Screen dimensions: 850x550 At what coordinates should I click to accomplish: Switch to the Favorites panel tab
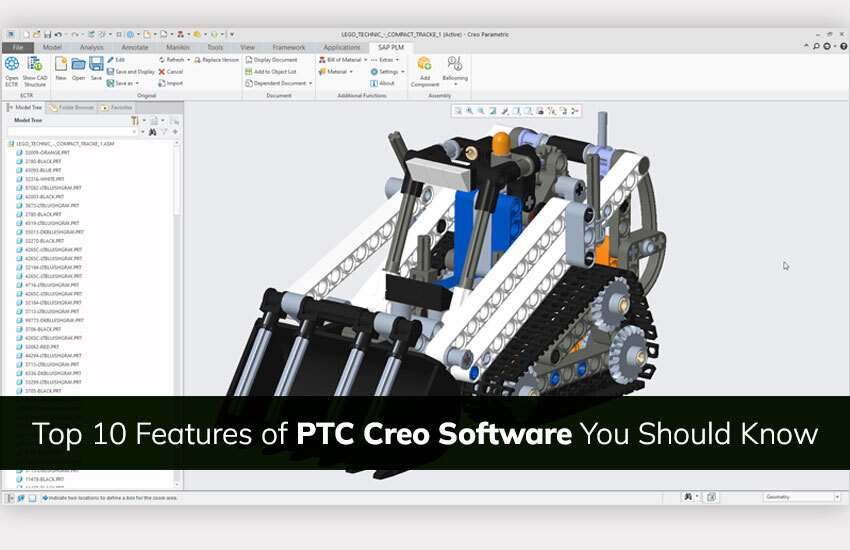click(x=117, y=107)
